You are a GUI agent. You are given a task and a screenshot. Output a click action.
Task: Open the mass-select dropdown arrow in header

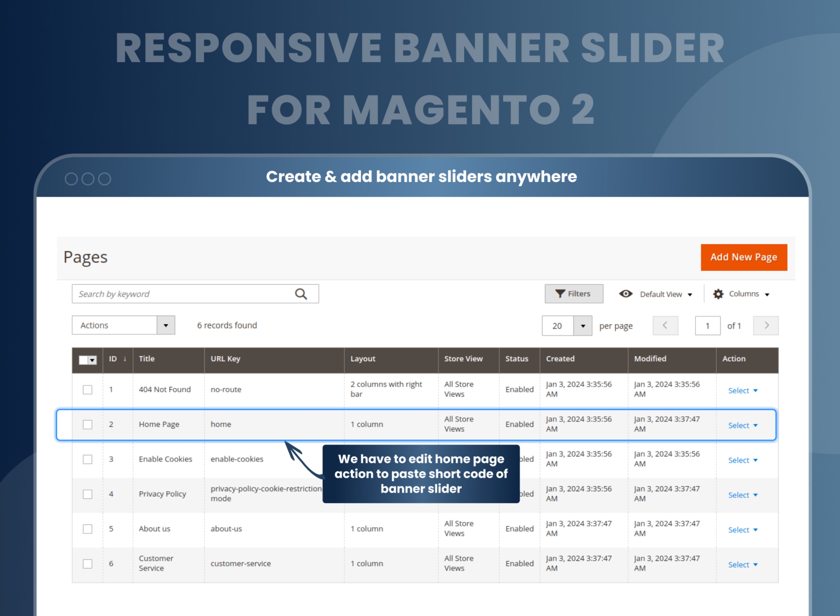coord(92,360)
